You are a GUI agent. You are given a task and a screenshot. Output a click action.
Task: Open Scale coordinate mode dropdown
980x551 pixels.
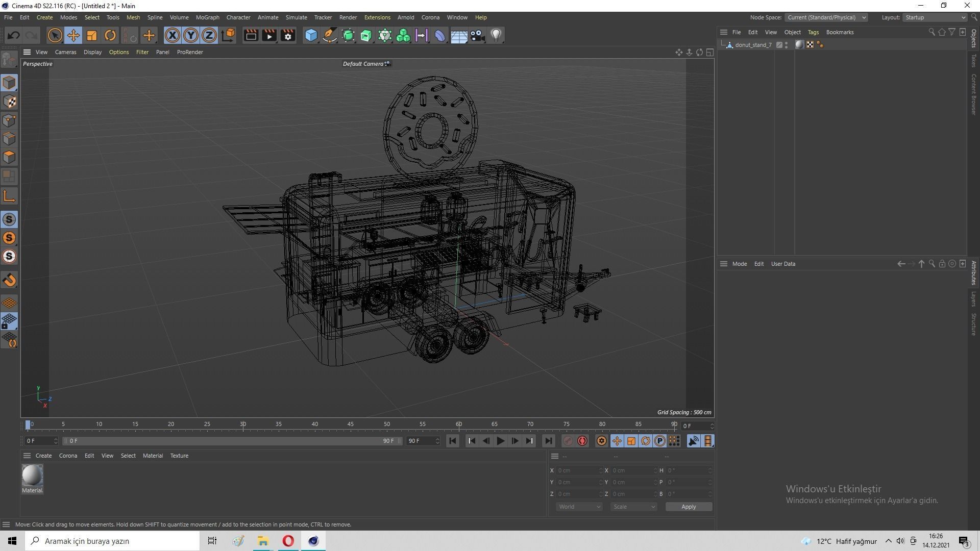[x=633, y=507]
